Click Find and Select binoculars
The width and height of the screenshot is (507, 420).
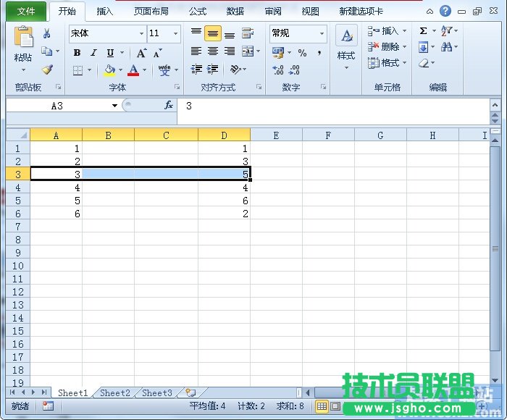pos(446,47)
